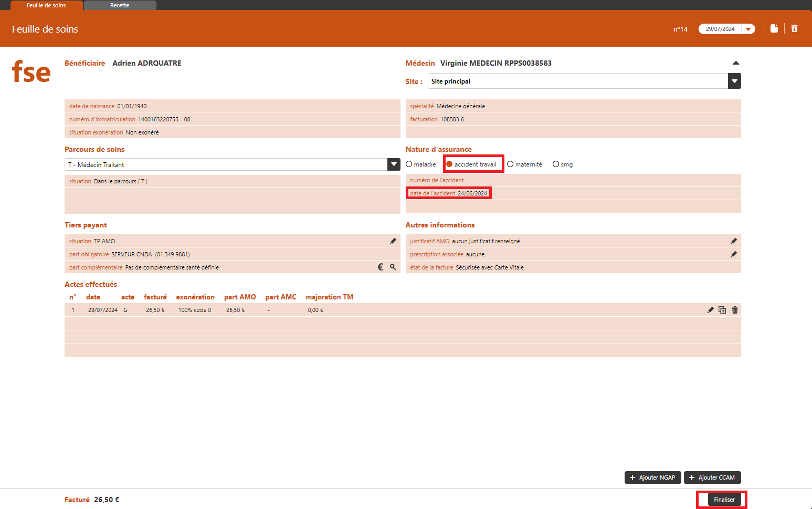Edit act line 1 pencil icon
This screenshot has width=812, height=509.
pyautogui.click(x=710, y=310)
